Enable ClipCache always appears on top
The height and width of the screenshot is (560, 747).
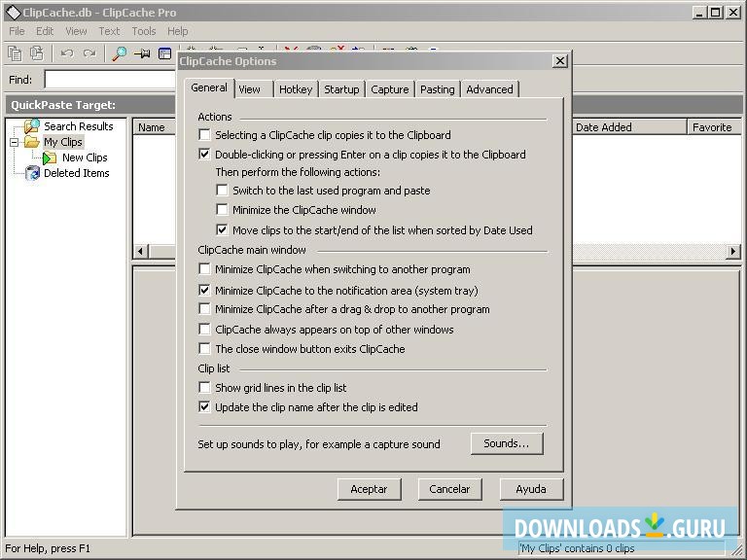point(204,329)
